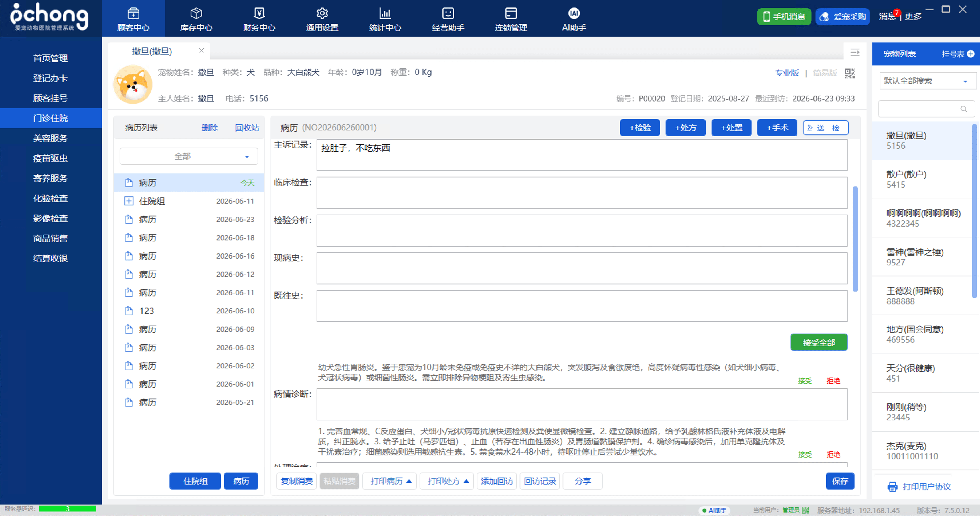Screen dimensions: 980x516
Task: Close the 撒旦(撒旦) tab
Action: tap(201, 51)
